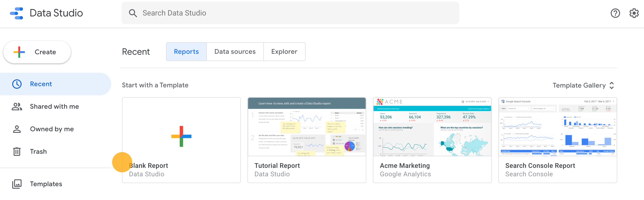Screen dimensions: 644x200
Task: Open the help question mark icon
Action: [615, 13]
